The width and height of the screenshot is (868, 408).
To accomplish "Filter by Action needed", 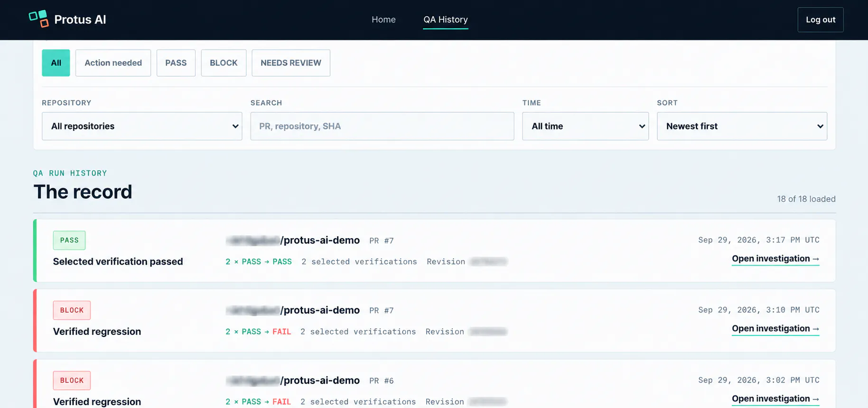I will coord(113,63).
